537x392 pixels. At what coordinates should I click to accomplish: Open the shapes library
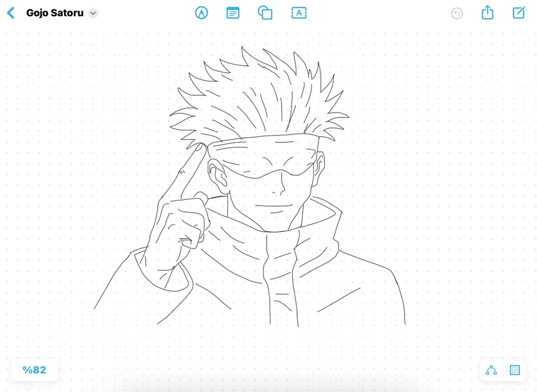(x=265, y=13)
